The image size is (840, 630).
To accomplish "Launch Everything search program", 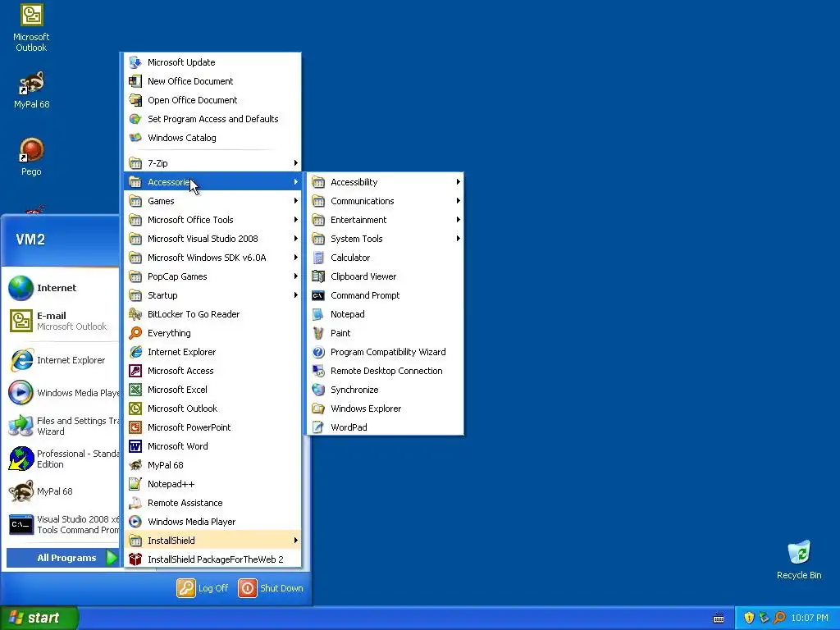I will tap(212, 333).
